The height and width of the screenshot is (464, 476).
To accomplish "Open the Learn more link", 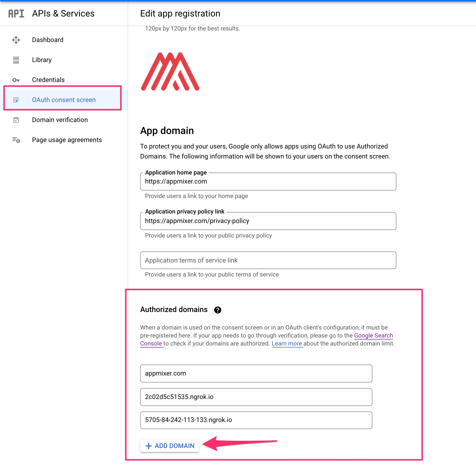I will (x=287, y=343).
